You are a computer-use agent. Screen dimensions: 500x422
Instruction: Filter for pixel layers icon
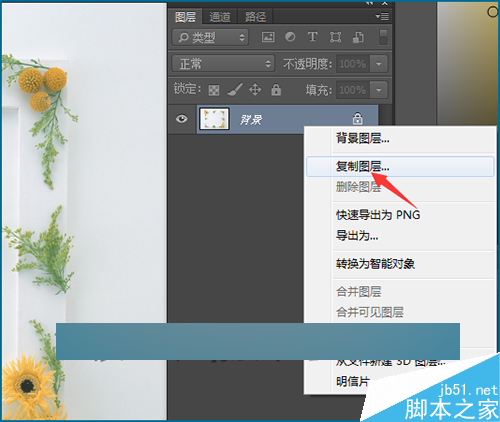pos(268,37)
